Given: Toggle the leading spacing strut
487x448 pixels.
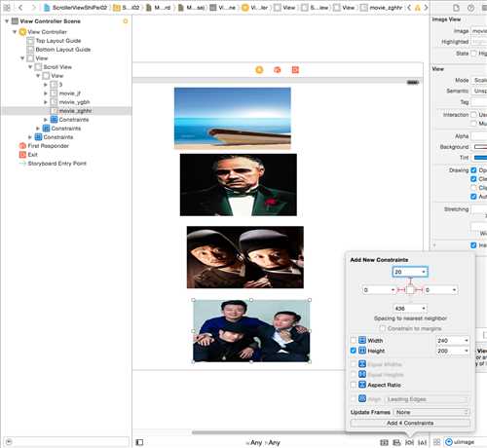Looking at the screenshot, I should click(x=401, y=289).
